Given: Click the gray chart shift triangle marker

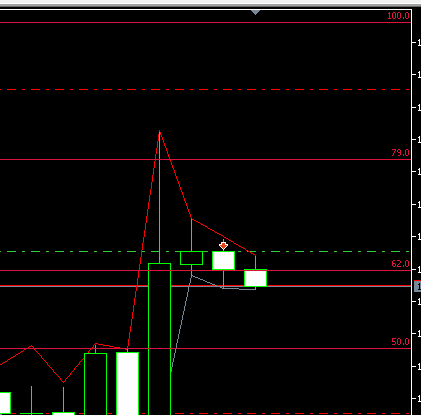Looking at the screenshot, I should click(x=255, y=12).
